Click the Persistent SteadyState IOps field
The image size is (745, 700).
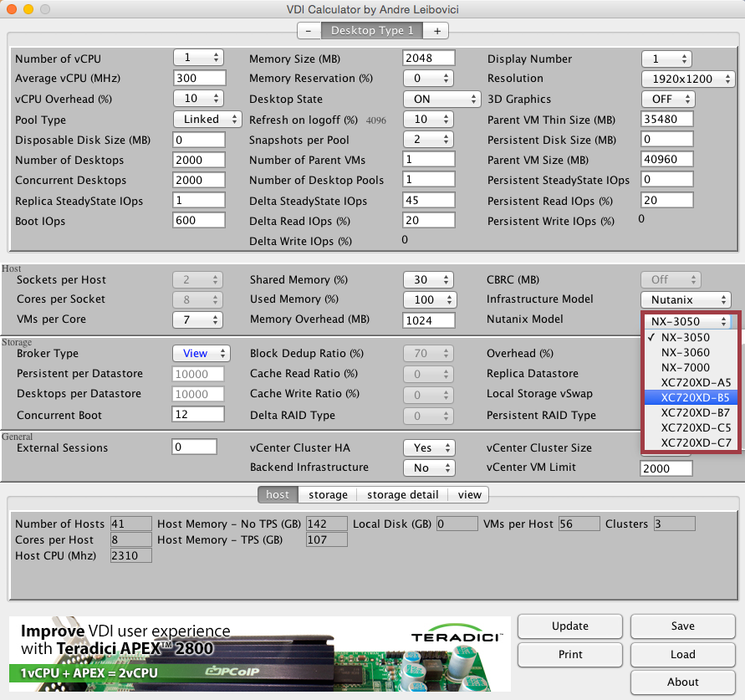(x=666, y=179)
